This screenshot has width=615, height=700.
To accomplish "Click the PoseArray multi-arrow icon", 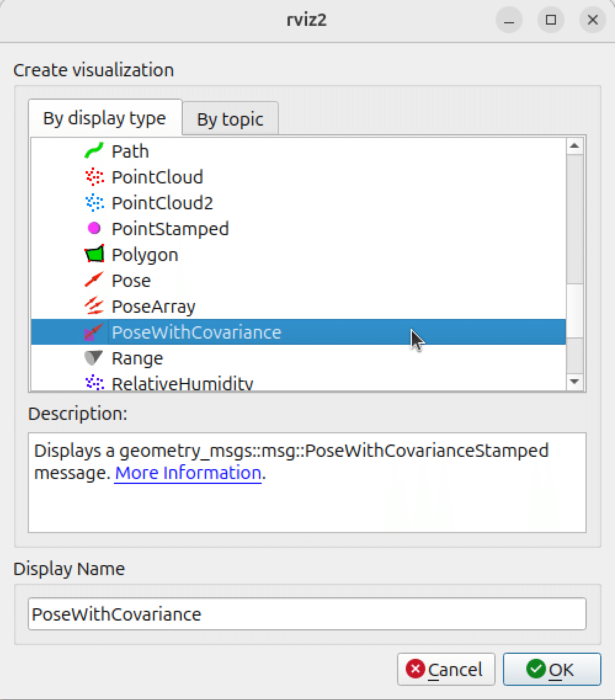I will pyautogui.click(x=94, y=306).
